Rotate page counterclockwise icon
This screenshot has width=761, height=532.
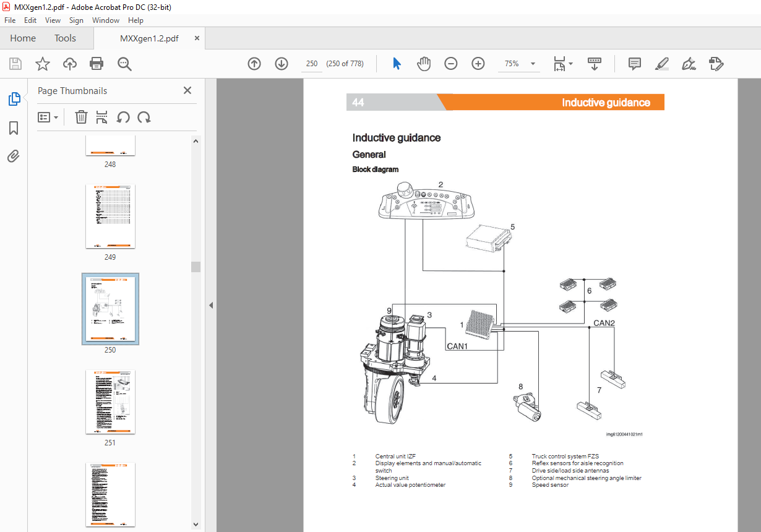pyautogui.click(x=123, y=117)
